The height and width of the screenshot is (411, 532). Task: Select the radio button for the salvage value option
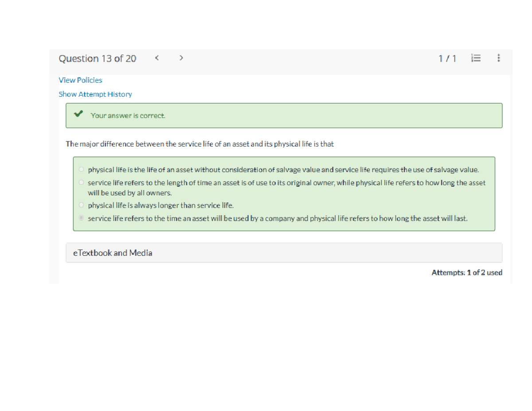[x=81, y=169]
